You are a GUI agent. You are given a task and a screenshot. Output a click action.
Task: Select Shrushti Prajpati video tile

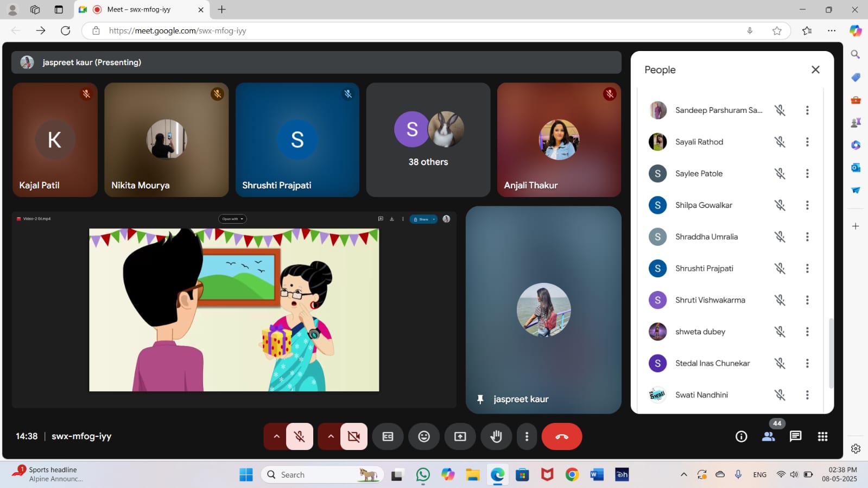pos(297,140)
